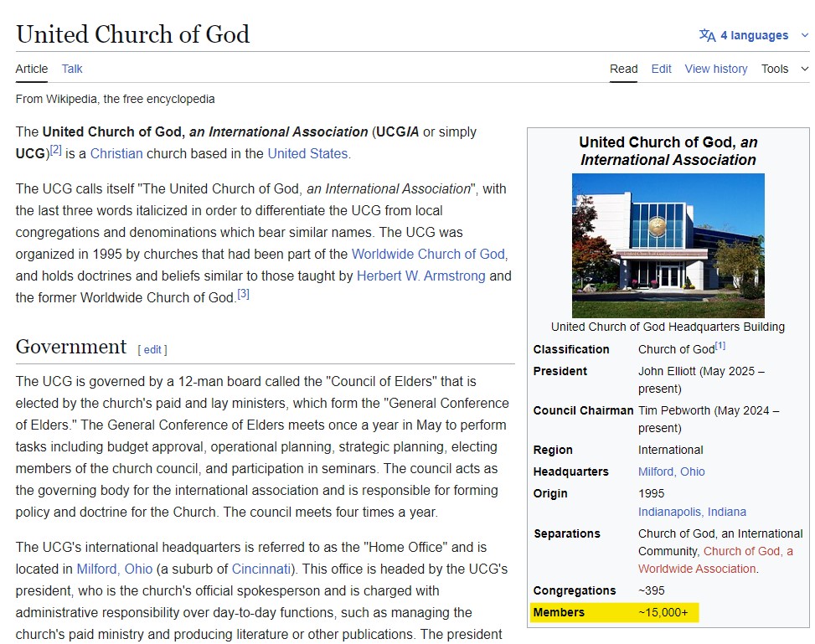The width and height of the screenshot is (815, 644).
Task: Click the ~15,000+ members value
Action: point(663,612)
